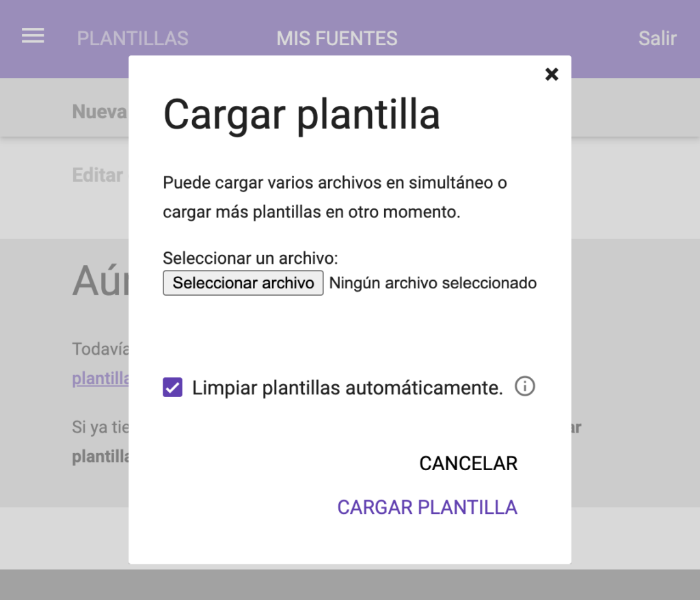Image resolution: width=700 pixels, height=600 pixels.
Task: Log out using the Salir link
Action: pyautogui.click(x=657, y=38)
